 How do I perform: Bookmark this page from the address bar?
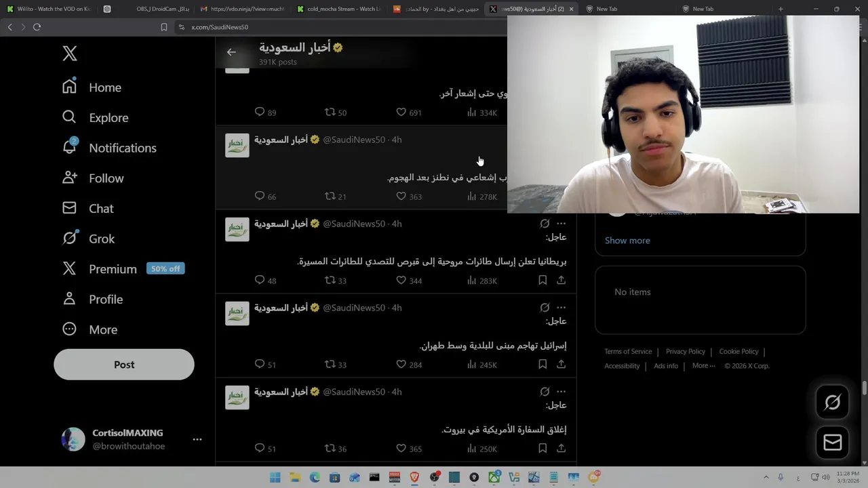coord(163,27)
